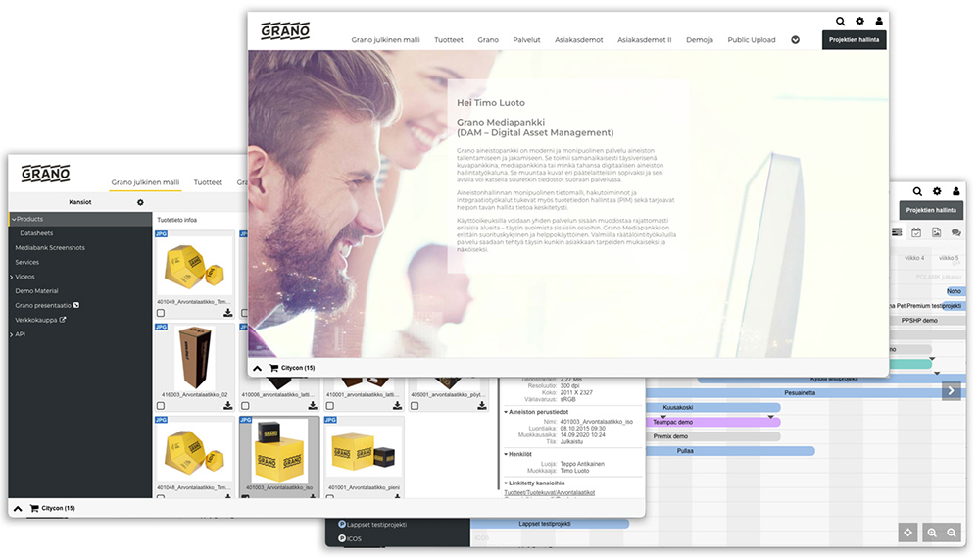
Task: Select Datasheets subfolder
Action: (36, 233)
